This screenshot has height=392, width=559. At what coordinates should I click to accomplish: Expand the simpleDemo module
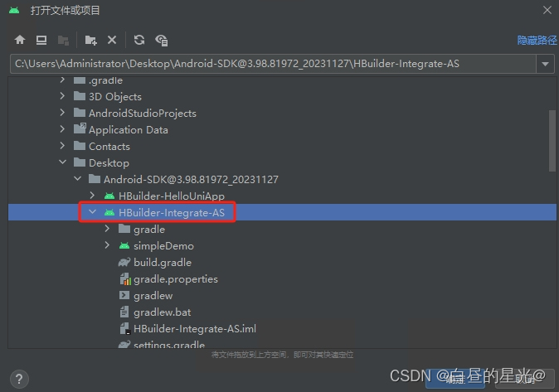[x=107, y=245]
